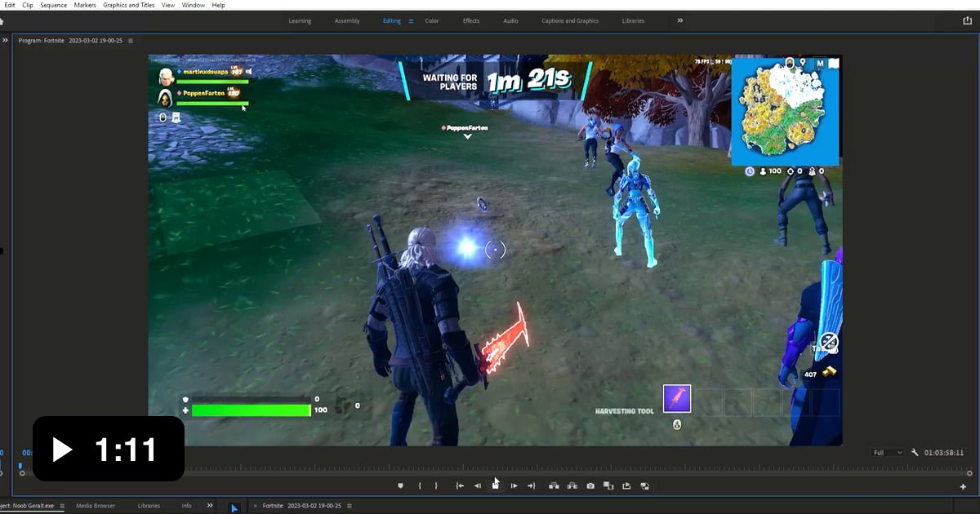Viewport: 980px width, 514px height.
Task: Click the Comparison View button
Action: [x=608, y=485]
